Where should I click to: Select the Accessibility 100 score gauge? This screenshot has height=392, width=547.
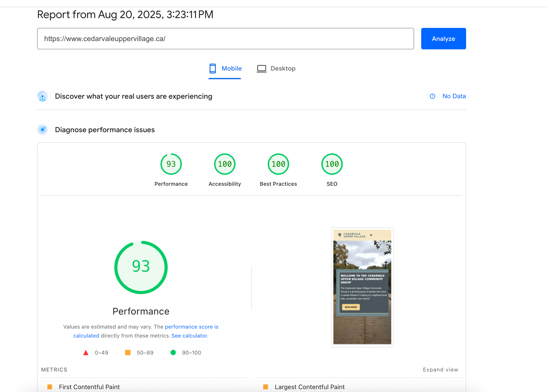point(225,164)
